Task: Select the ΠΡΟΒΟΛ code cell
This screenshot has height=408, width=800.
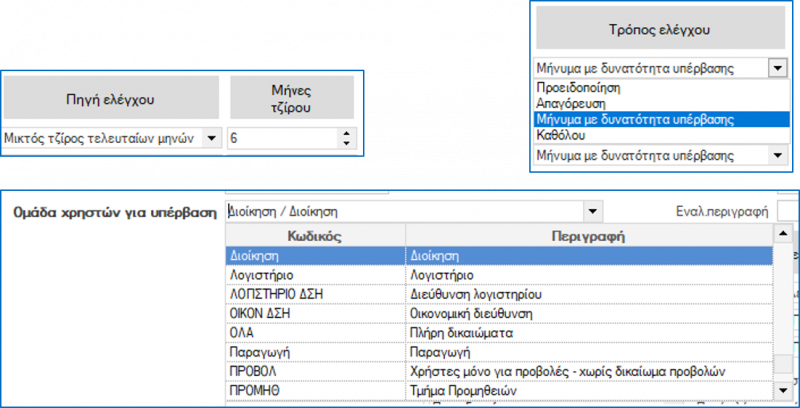Action: pos(315,372)
